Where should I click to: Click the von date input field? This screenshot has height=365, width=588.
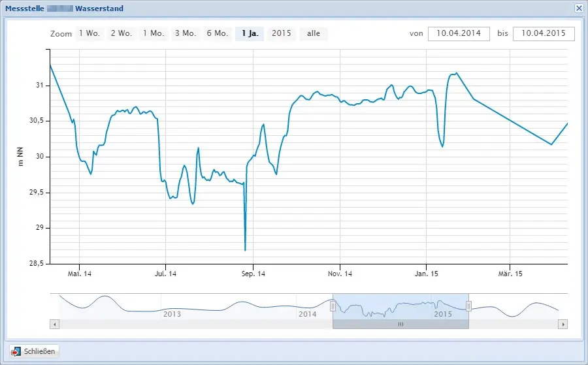(x=459, y=34)
